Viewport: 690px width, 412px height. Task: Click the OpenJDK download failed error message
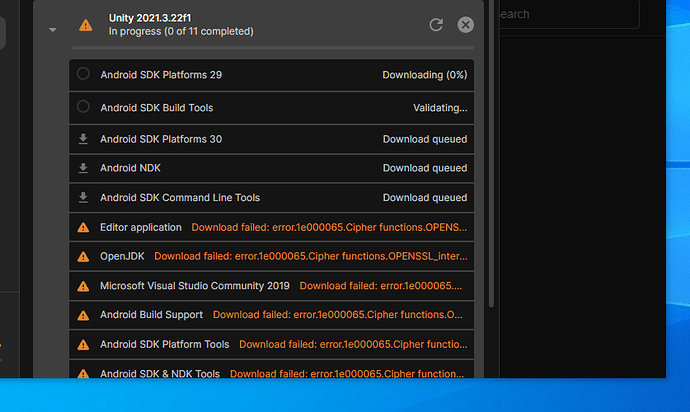pos(311,257)
